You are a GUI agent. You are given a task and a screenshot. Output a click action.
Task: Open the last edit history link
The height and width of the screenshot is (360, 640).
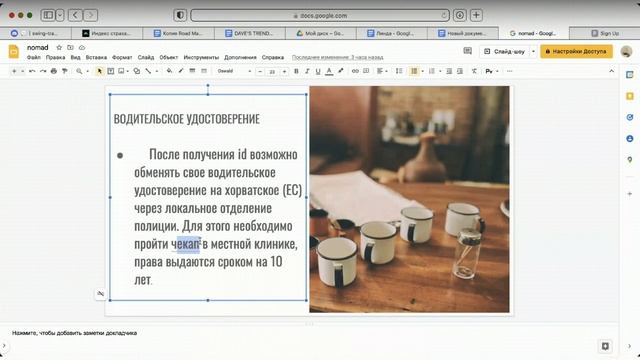point(338,58)
